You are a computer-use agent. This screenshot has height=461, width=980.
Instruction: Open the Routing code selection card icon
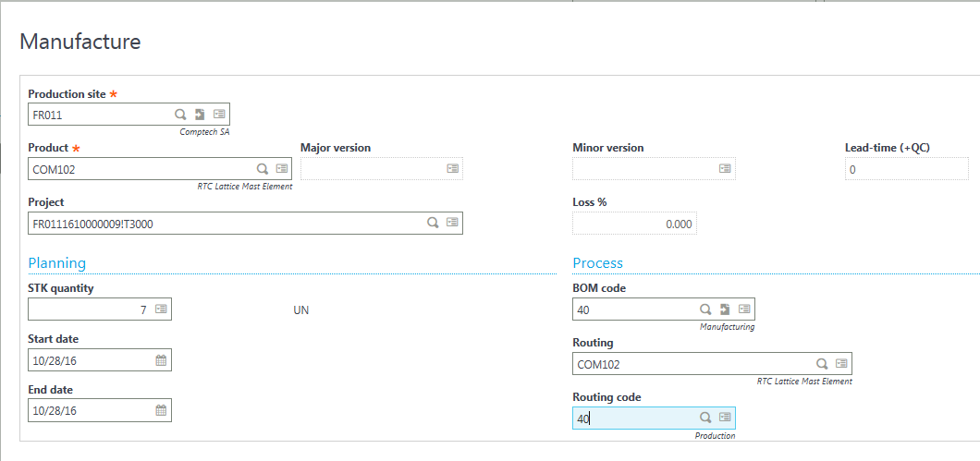coord(725,418)
